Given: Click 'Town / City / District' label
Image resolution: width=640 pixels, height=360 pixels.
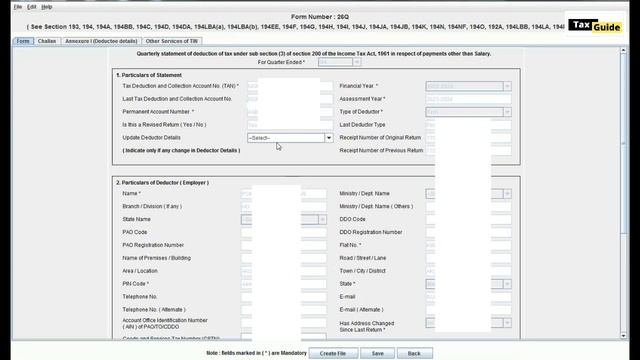Looking at the screenshot, I should click(x=362, y=271).
